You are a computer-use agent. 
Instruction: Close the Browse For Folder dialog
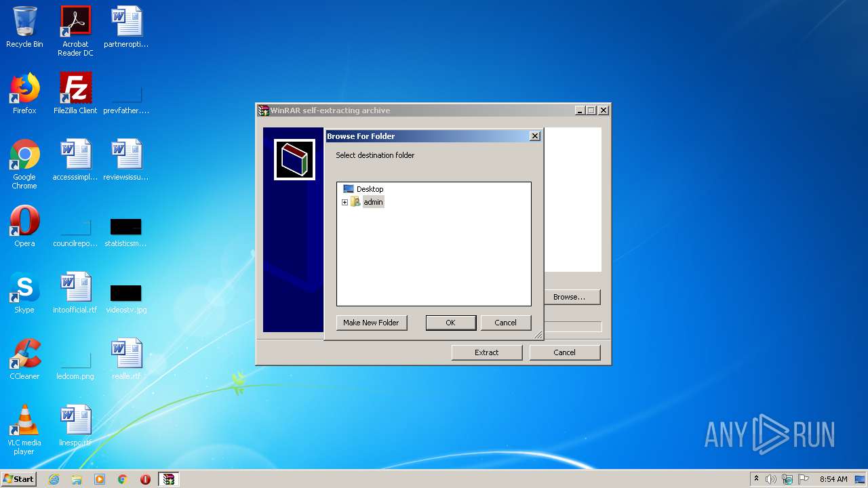click(x=534, y=136)
